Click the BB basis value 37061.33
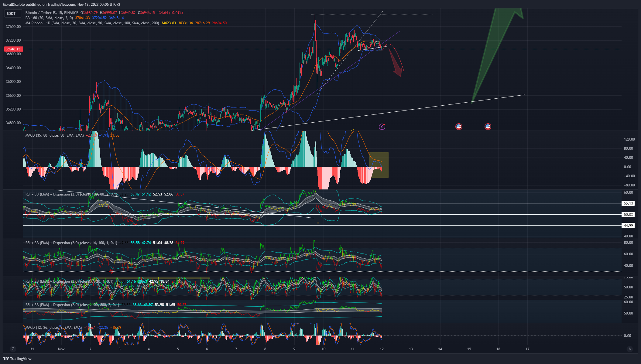The image size is (641, 364). tap(82, 18)
